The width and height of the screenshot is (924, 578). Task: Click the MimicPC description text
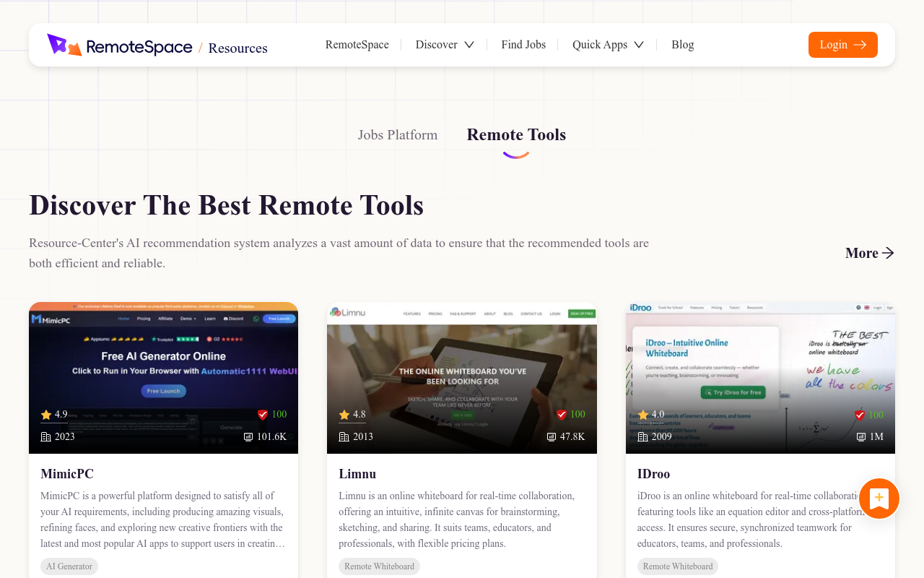(163, 519)
